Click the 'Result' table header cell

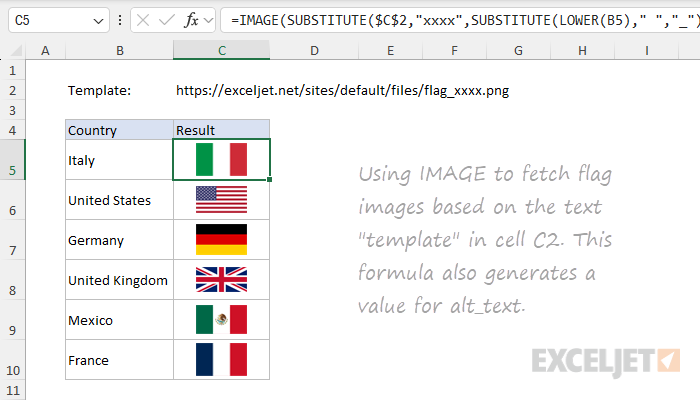click(221, 130)
